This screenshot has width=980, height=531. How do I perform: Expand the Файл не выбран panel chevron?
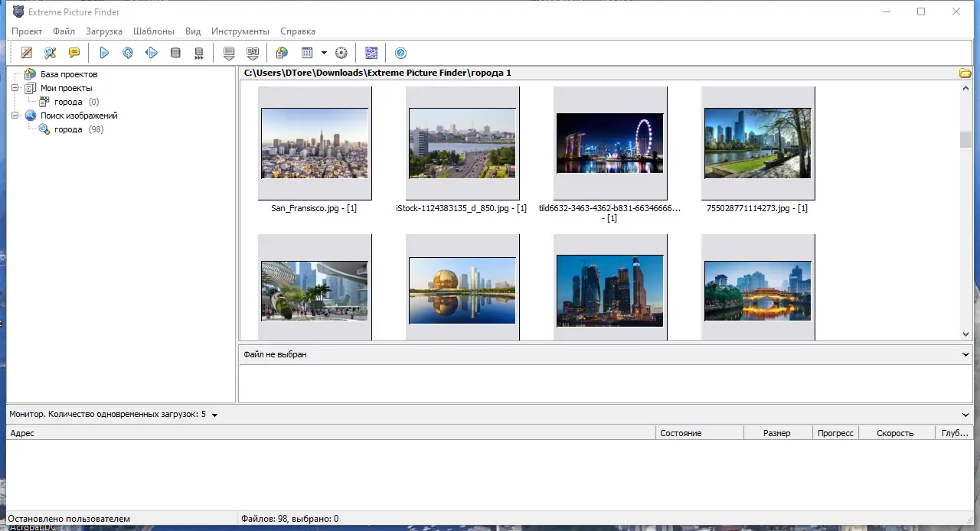pos(965,354)
